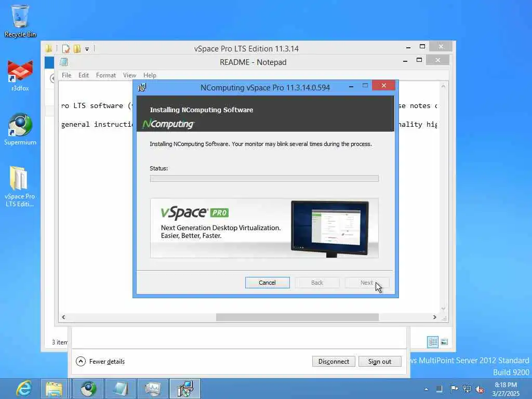This screenshot has height=399, width=532.
Task: Select the vSpace Pro LTS Edition folder icon
Action: (19, 187)
